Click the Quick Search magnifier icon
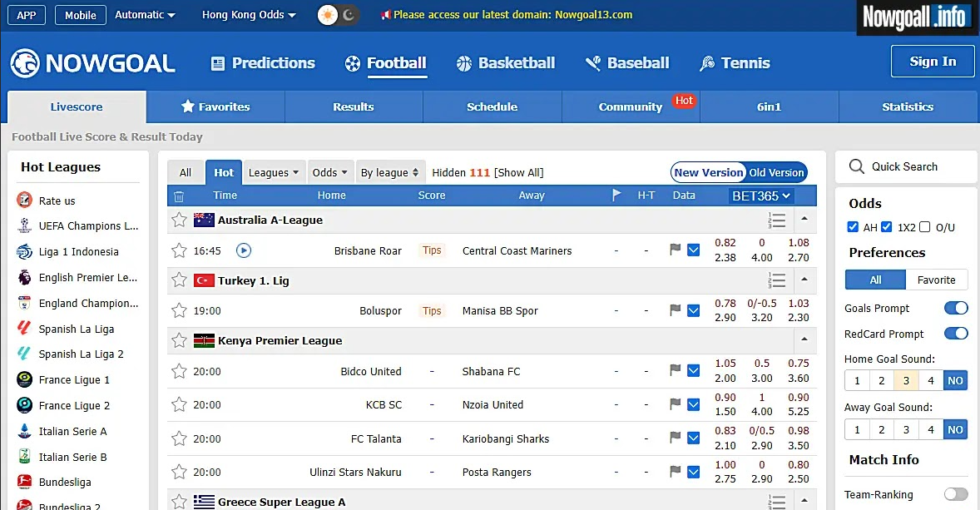Viewport: 980px width, 510px height. point(856,166)
